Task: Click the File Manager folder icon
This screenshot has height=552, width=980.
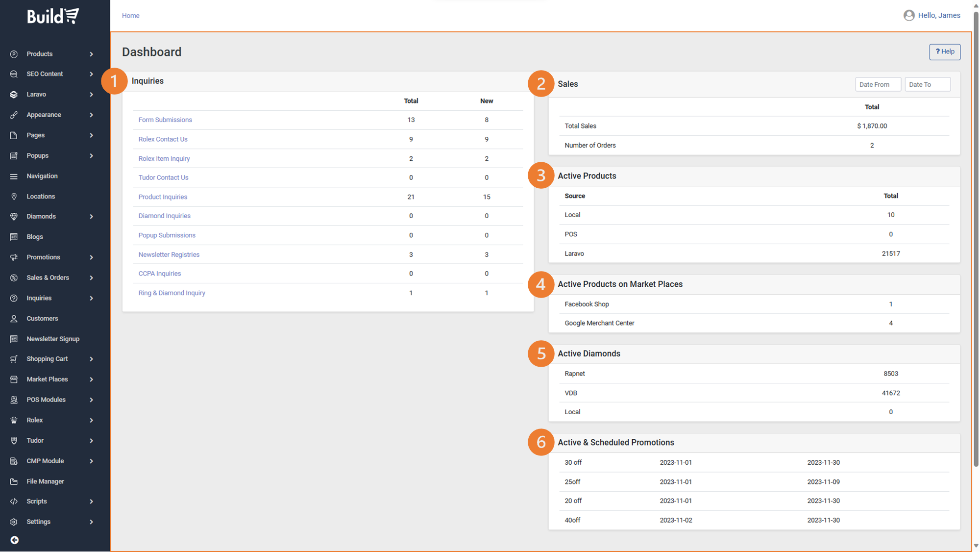Action: (14, 481)
